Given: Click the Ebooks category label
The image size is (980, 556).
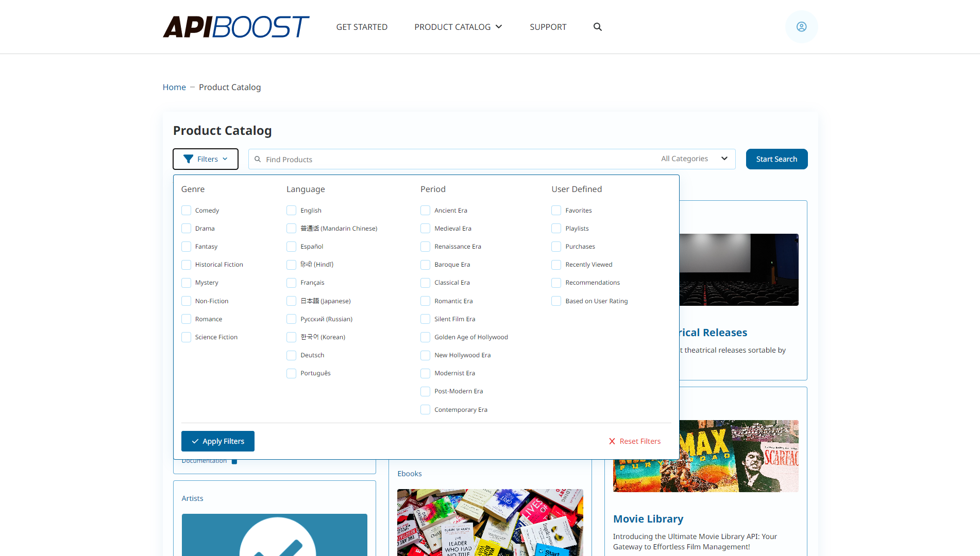Looking at the screenshot, I should (x=410, y=474).
